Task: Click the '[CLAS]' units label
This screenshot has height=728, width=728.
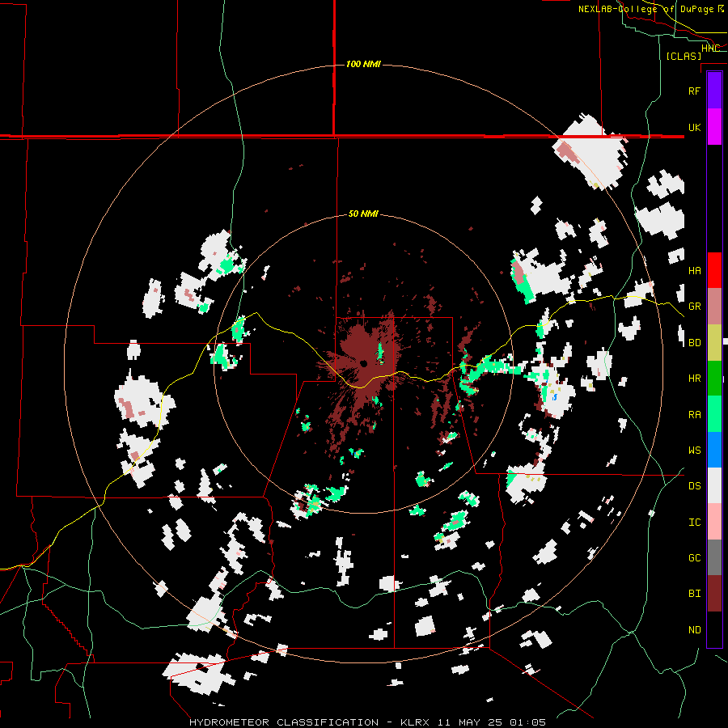Action: coord(684,56)
